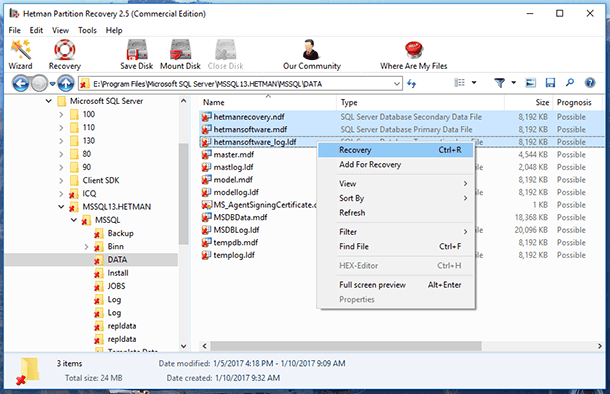Go up one folder level
Screen dimensions: 610x394
click(x=66, y=84)
